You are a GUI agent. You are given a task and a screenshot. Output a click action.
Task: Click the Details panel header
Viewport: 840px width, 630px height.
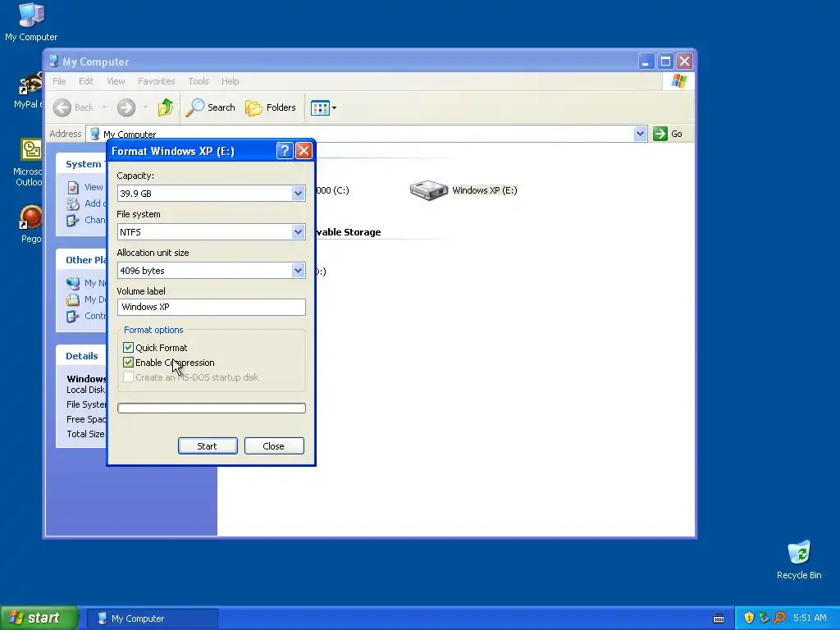(x=82, y=356)
